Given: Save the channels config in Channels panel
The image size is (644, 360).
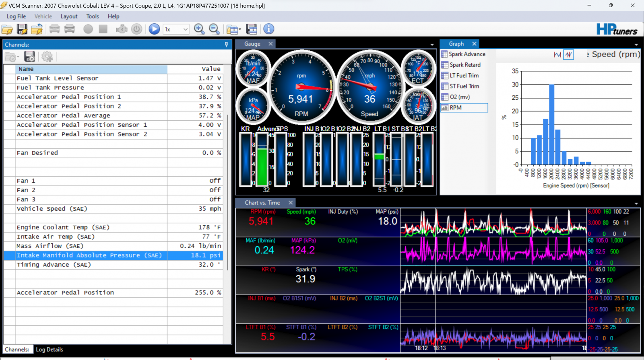Looking at the screenshot, I should pos(29,57).
